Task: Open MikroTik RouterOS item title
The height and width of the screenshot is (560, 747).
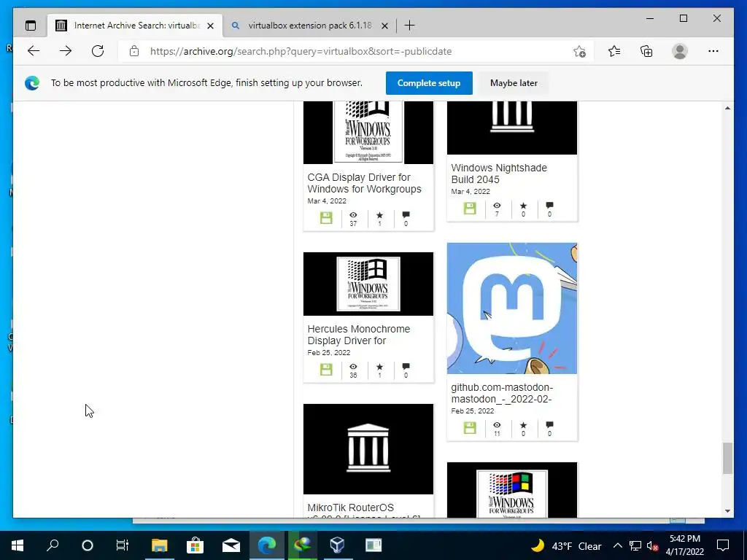Action: pyautogui.click(x=351, y=507)
